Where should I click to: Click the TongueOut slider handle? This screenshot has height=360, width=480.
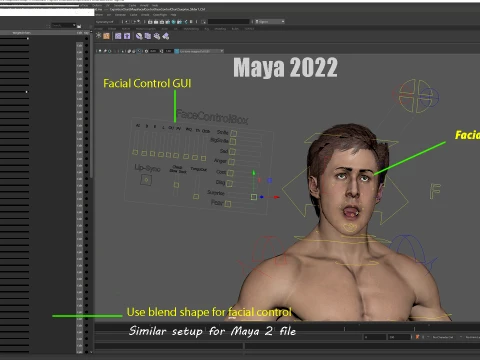pyautogui.click(x=196, y=197)
